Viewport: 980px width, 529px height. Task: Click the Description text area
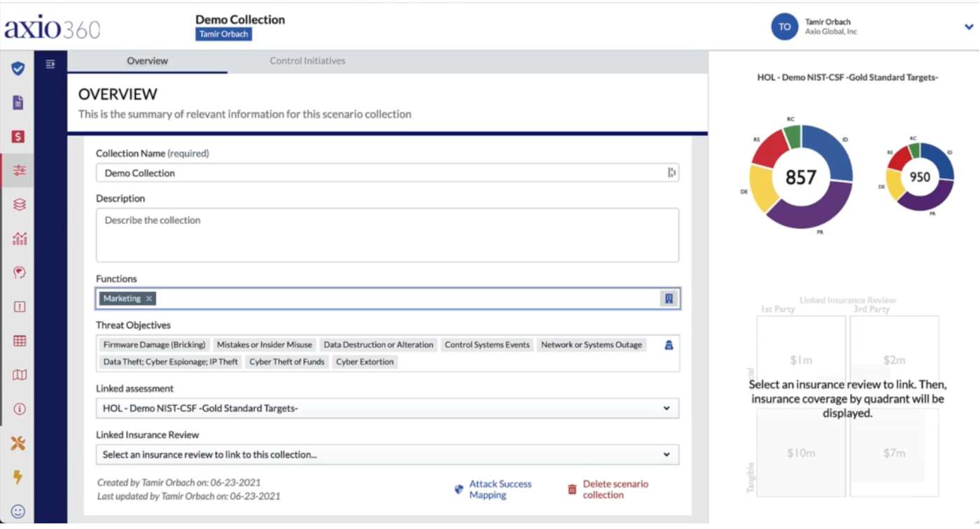coord(387,235)
